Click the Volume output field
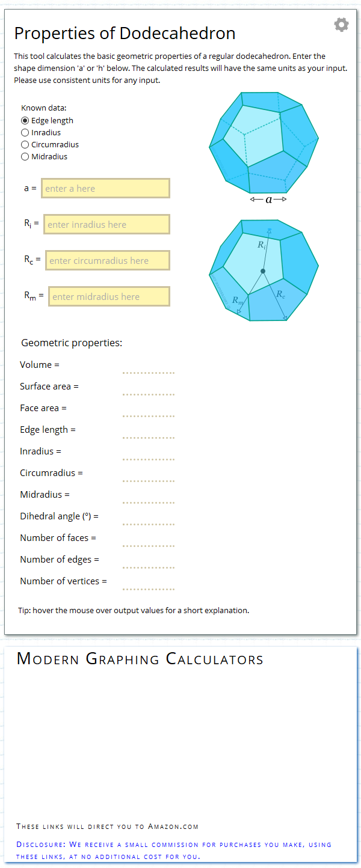 tap(148, 371)
